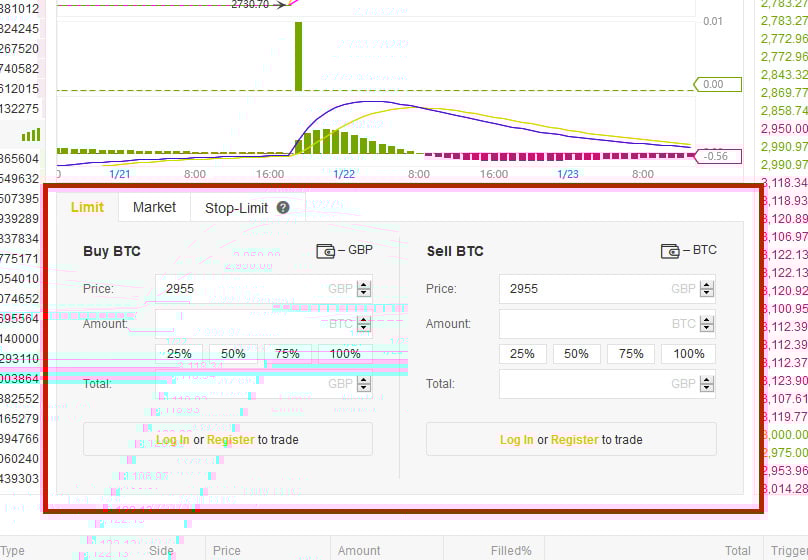Click the Price column header in orders table
This screenshot has width=808, height=560.
pos(227,551)
